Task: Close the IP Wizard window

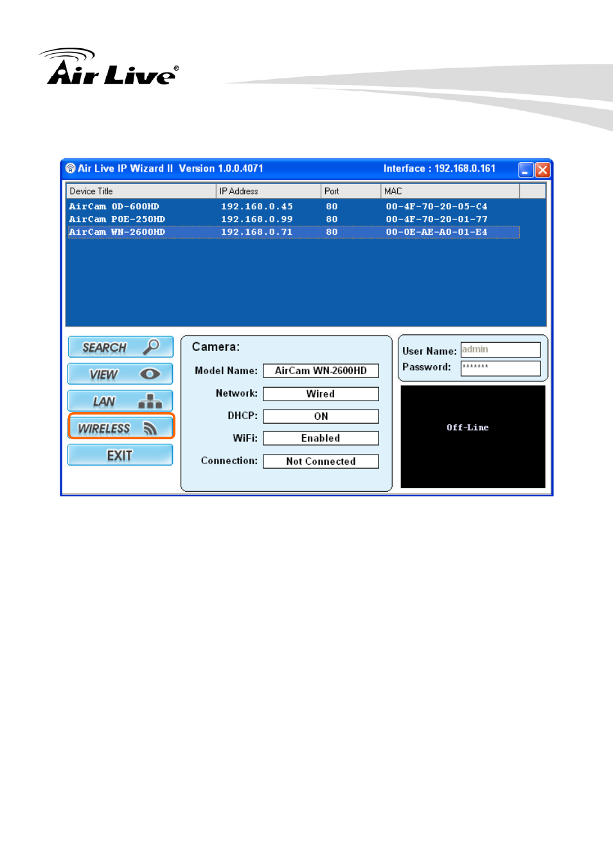Action: click(x=543, y=170)
